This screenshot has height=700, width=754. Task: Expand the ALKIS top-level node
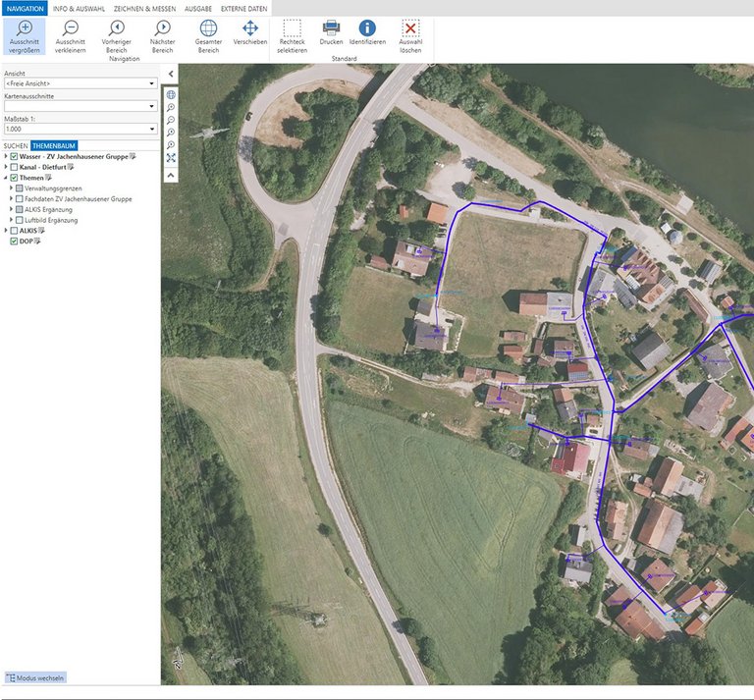[x=6, y=231]
